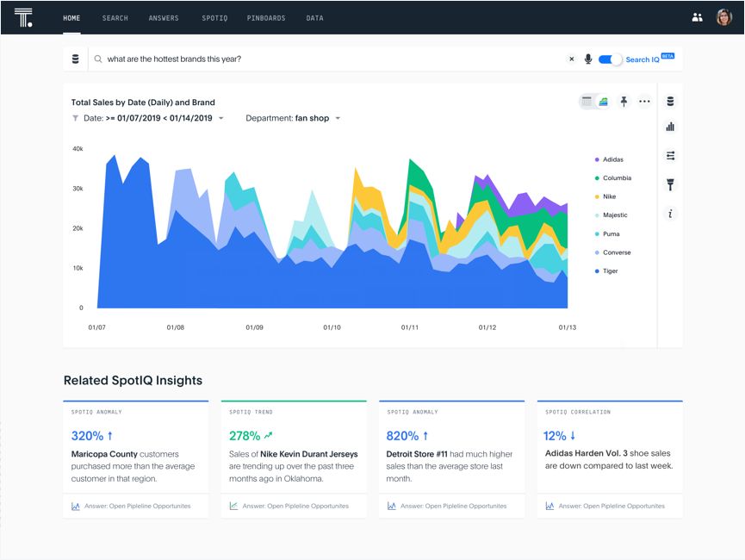The height and width of the screenshot is (560, 745).
Task: Open the chart type bar-graph icon in sidebar
Action: (670, 128)
